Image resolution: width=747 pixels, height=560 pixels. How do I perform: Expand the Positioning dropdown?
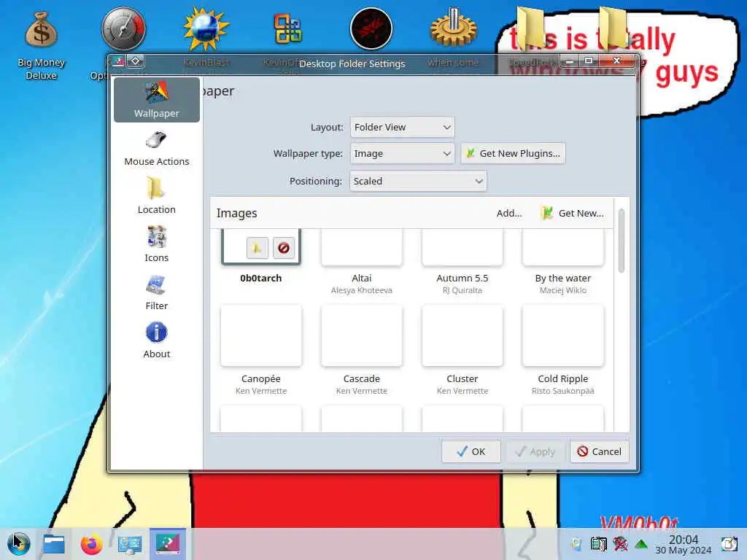[418, 181]
